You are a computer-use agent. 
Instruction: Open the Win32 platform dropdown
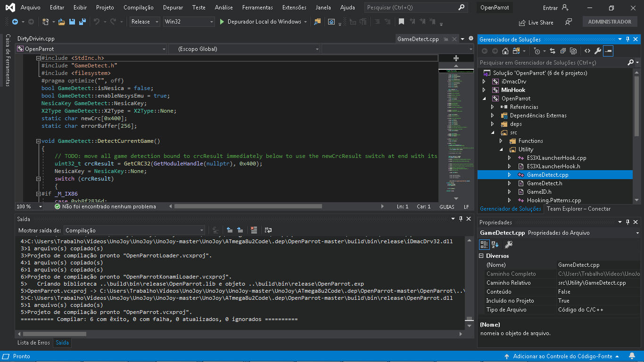point(189,22)
